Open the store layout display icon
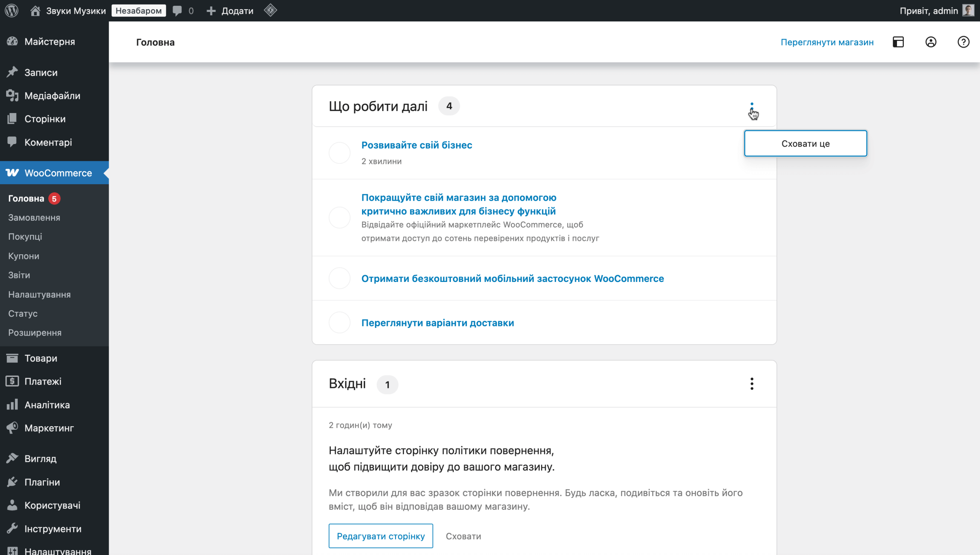The image size is (980, 555). [898, 42]
